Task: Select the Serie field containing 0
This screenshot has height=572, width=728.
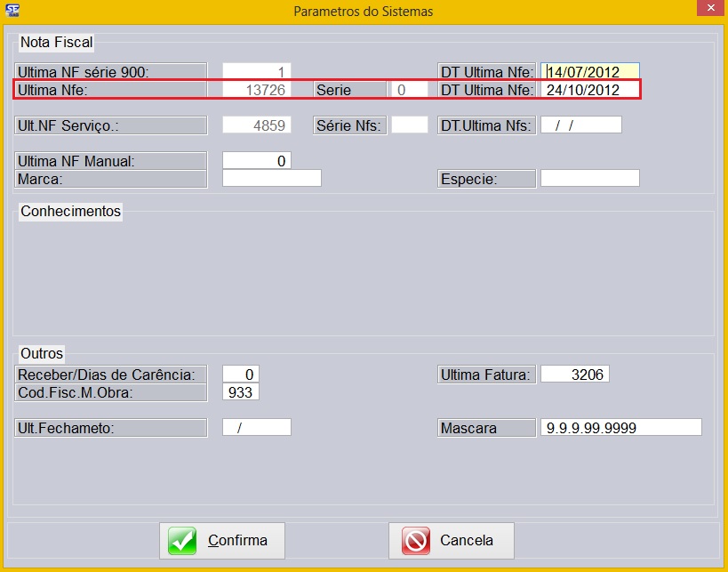Action: coord(411,90)
